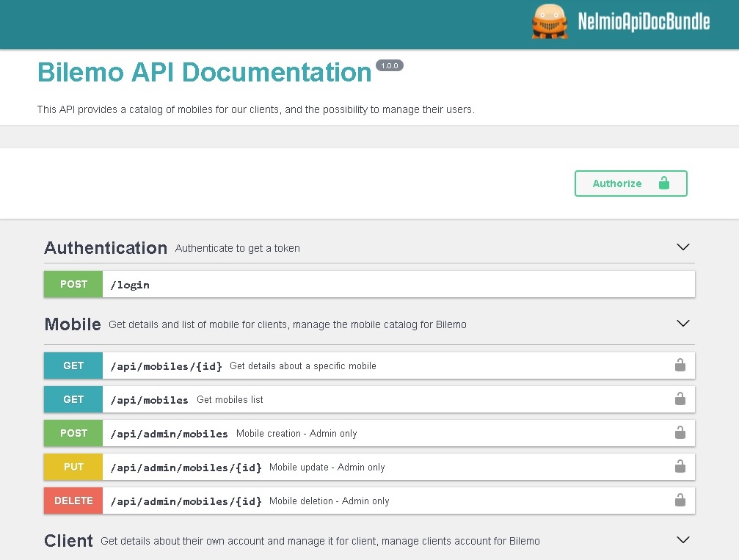Expand the DELETE /api/admin/mobiles/{id} endpoint

click(x=369, y=501)
